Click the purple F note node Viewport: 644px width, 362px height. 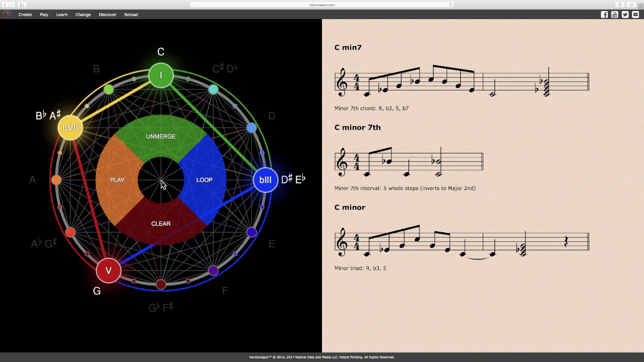[x=213, y=270]
